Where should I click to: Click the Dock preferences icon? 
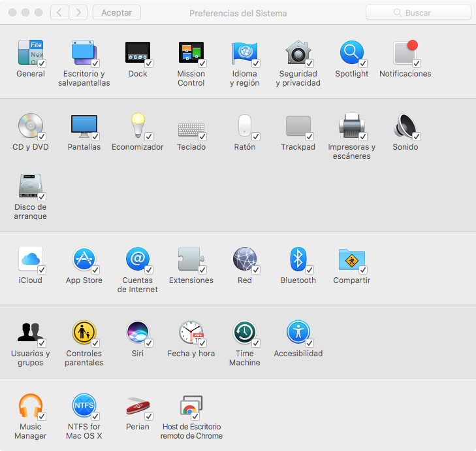click(138, 52)
